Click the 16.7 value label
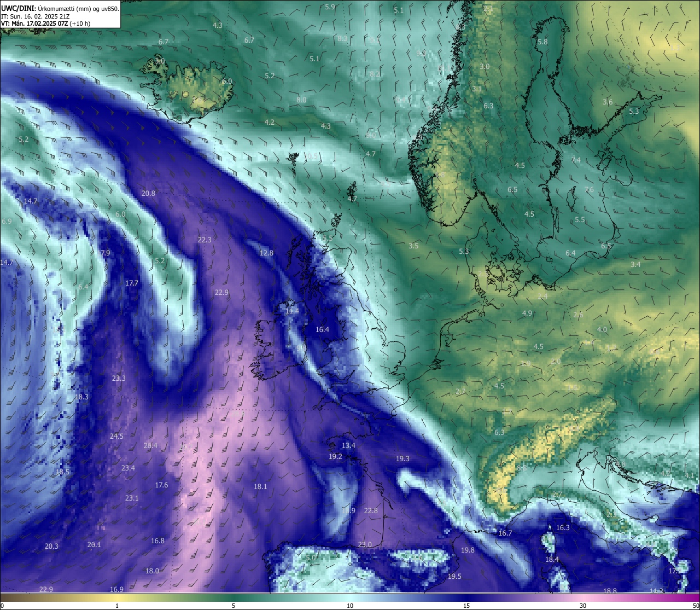 pyautogui.click(x=505, y=533)
